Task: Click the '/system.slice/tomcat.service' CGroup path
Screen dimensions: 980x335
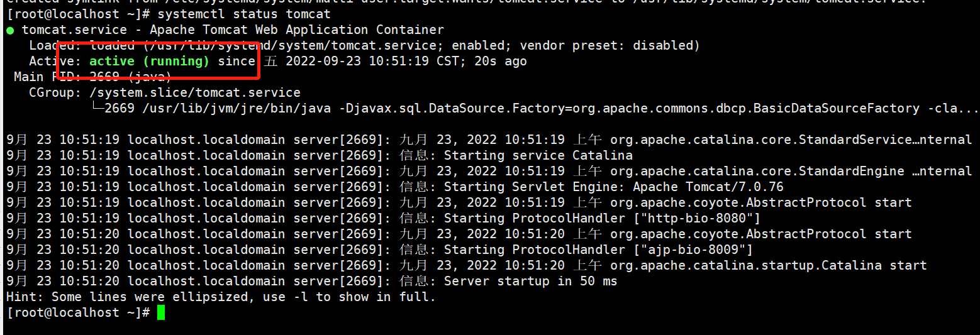Action: coord(195,92)
